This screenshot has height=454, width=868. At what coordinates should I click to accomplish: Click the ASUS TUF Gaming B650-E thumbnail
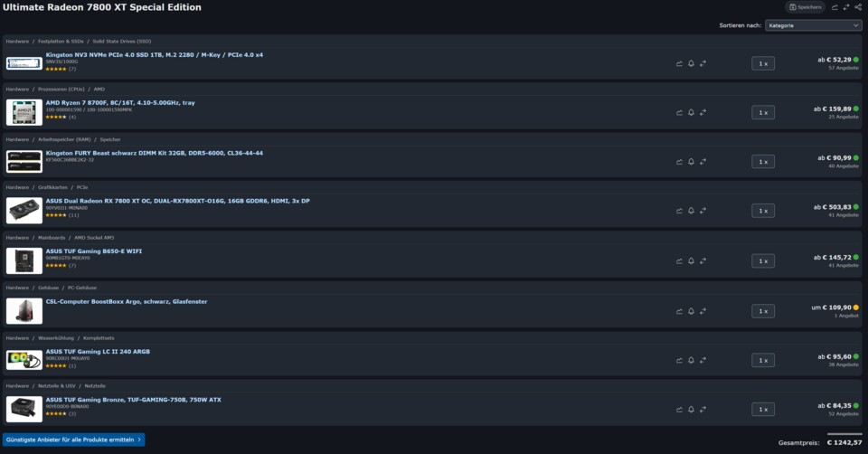pyautogui.click(x=24, y=260)
